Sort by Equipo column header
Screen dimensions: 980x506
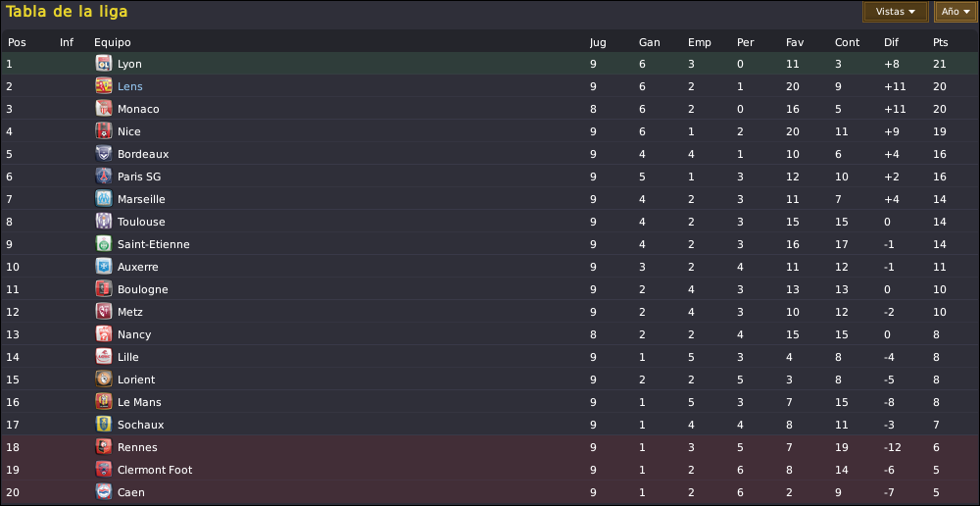113,42
